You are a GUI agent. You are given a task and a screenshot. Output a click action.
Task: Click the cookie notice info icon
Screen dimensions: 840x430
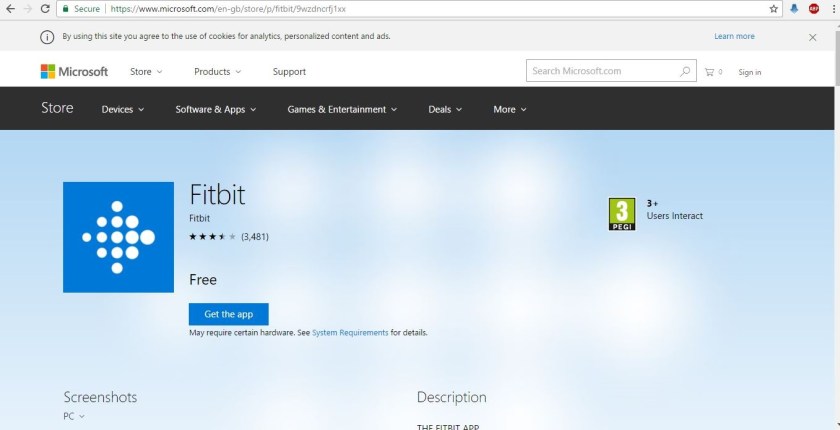47,37
